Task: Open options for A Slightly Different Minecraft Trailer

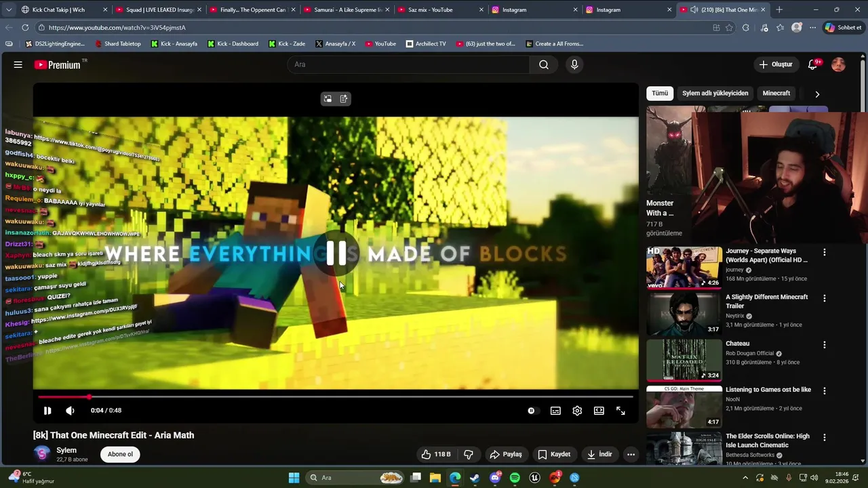Action: pyautogui.click(x=825, y=298)
